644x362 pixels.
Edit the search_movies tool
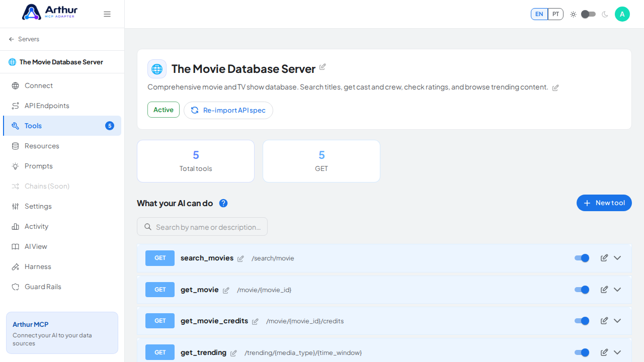[604, 258]
